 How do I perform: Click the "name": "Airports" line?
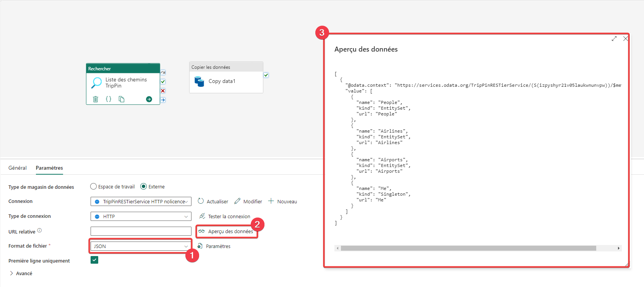pos(382,160)
